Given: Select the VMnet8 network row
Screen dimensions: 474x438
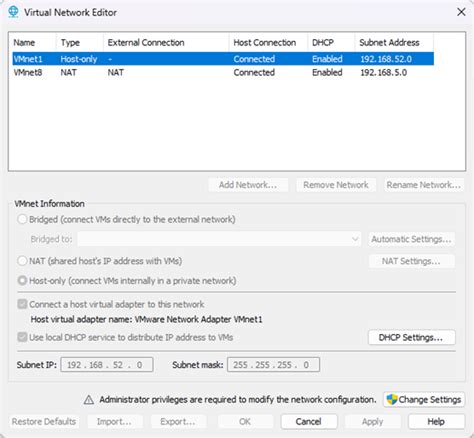Looking at the screenshot, I should 223,72.
